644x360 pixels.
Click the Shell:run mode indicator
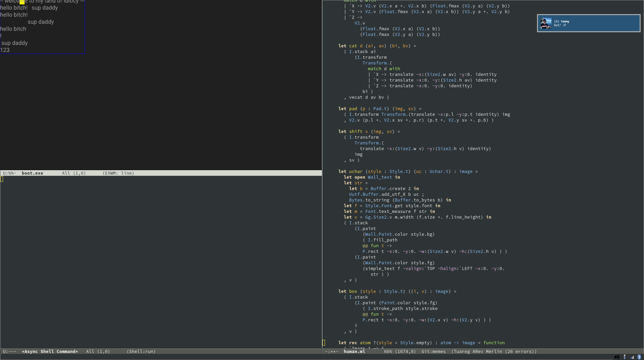pyautogui.click(x=141, y=352)
